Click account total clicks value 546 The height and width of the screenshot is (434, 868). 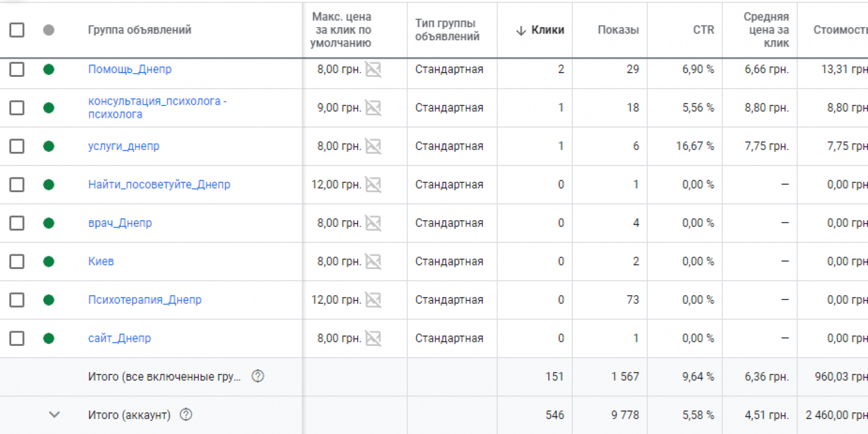[x=554, y=415]
